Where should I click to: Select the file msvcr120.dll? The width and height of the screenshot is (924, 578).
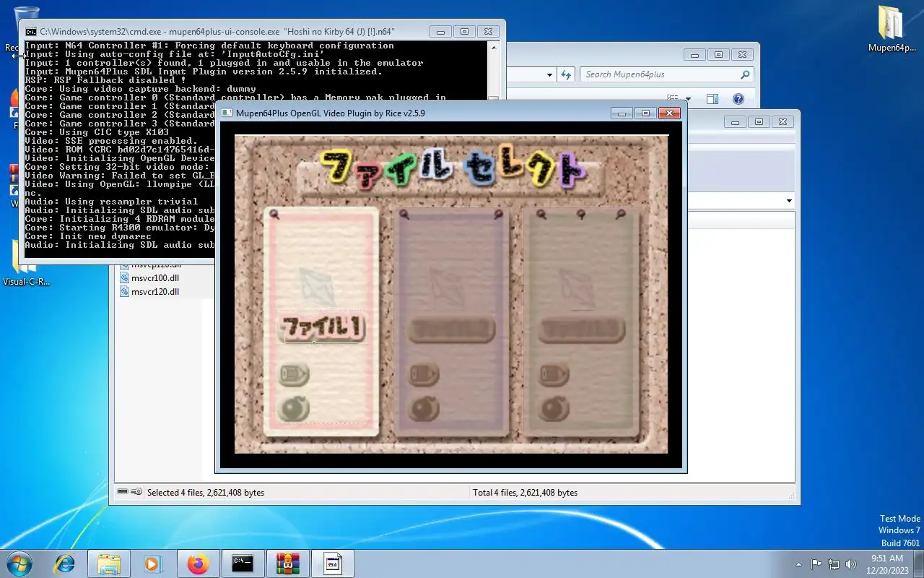click(x=149, y=292)
